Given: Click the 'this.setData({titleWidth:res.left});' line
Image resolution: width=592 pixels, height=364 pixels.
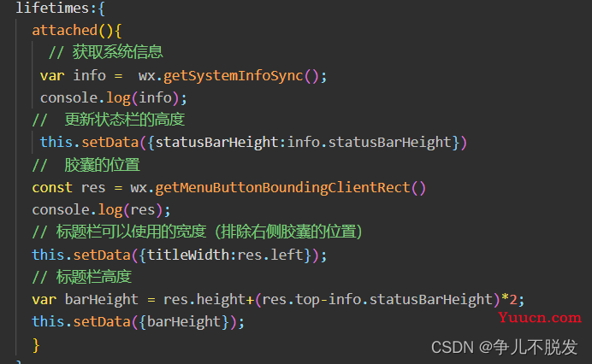Looking at the screenshot, I should 180,255.
